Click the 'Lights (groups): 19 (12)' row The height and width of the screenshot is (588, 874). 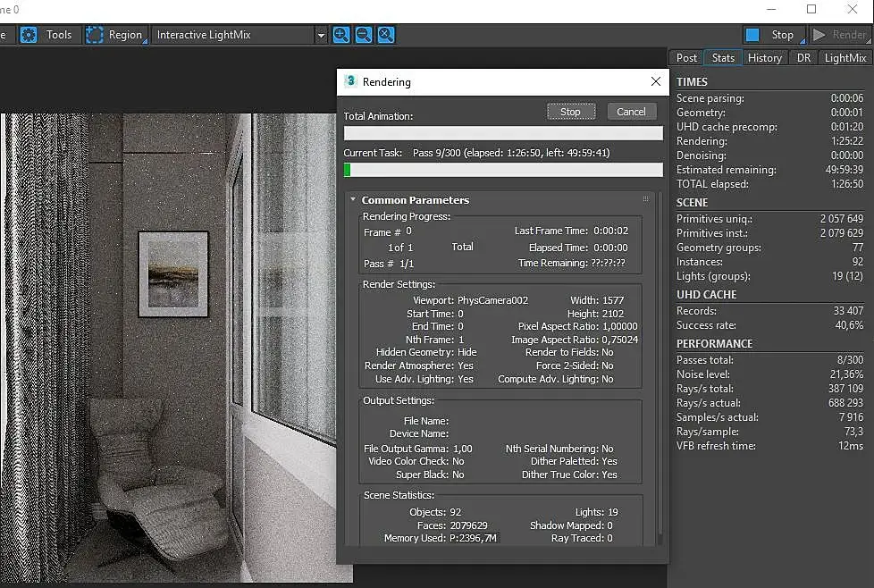coord(769,276)
